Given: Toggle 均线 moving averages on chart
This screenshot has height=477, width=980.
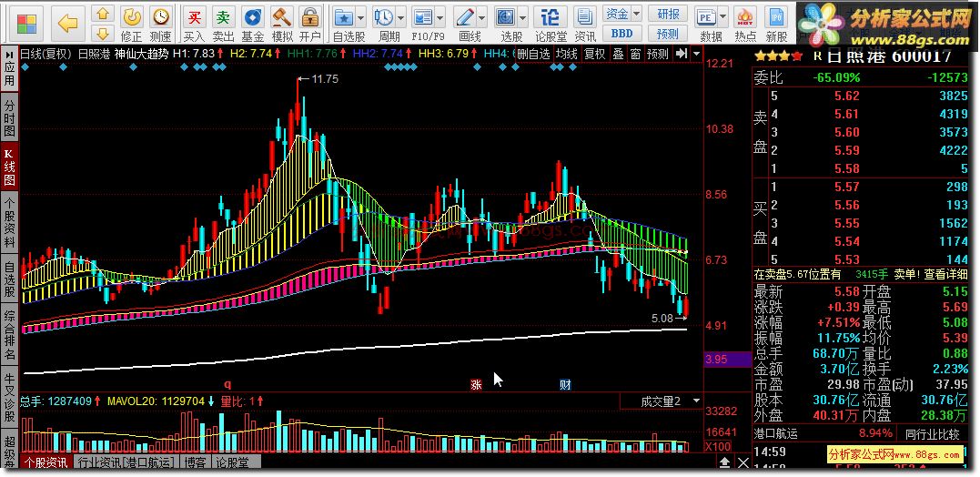Looking at the screenshot, I should pos(567,55).
